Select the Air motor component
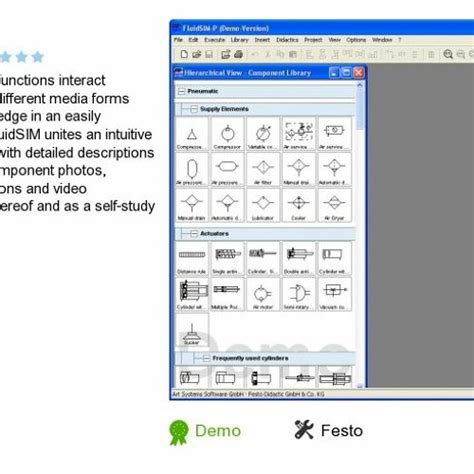474x474 pixels. pos(263,294)
